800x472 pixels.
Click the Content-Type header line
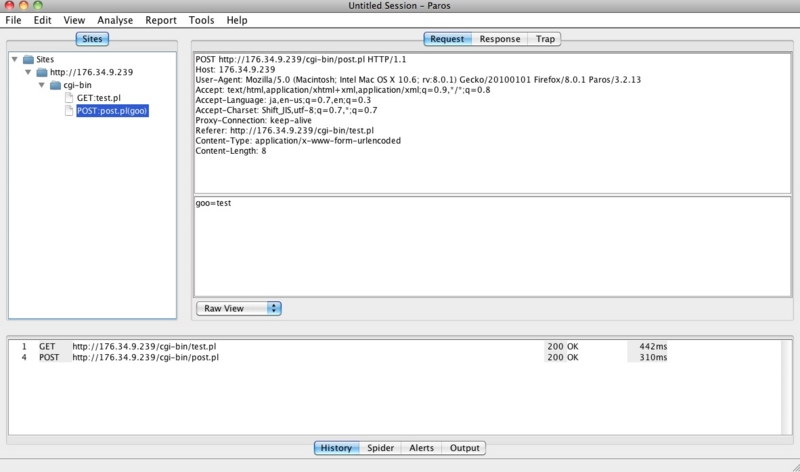point(298,141)
